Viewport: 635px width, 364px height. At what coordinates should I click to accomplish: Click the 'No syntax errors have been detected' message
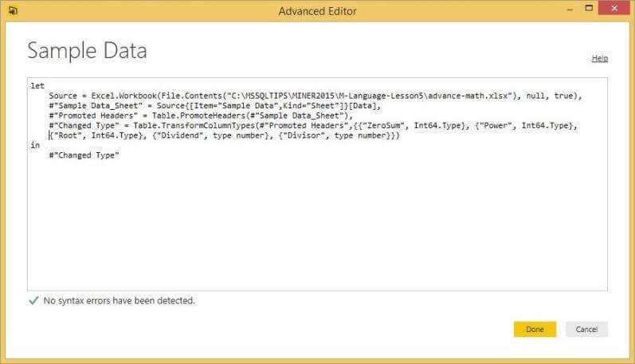119,300
